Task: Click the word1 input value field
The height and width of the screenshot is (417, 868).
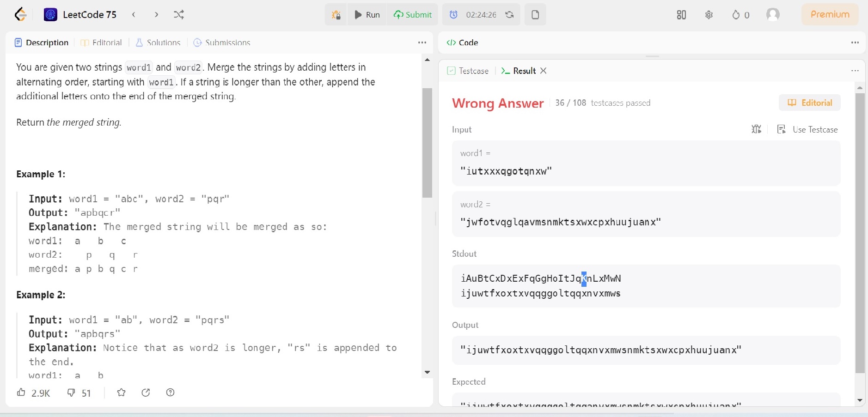Action: [646, 171]
